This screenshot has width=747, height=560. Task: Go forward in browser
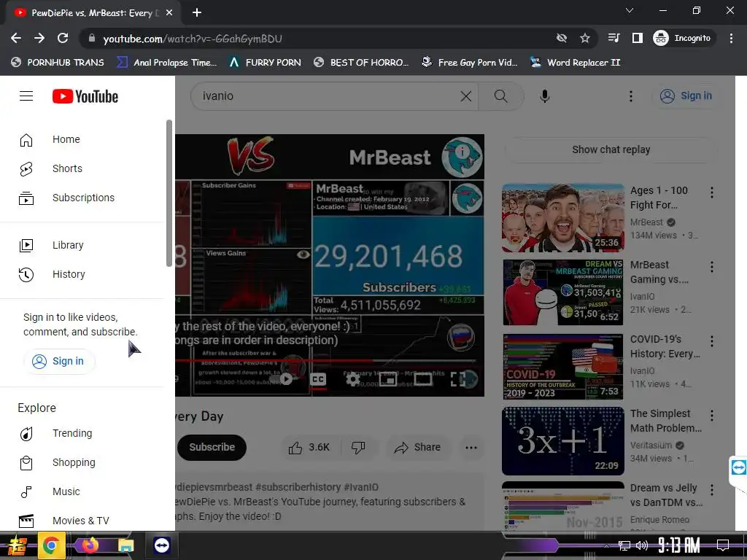click(39, 38)
